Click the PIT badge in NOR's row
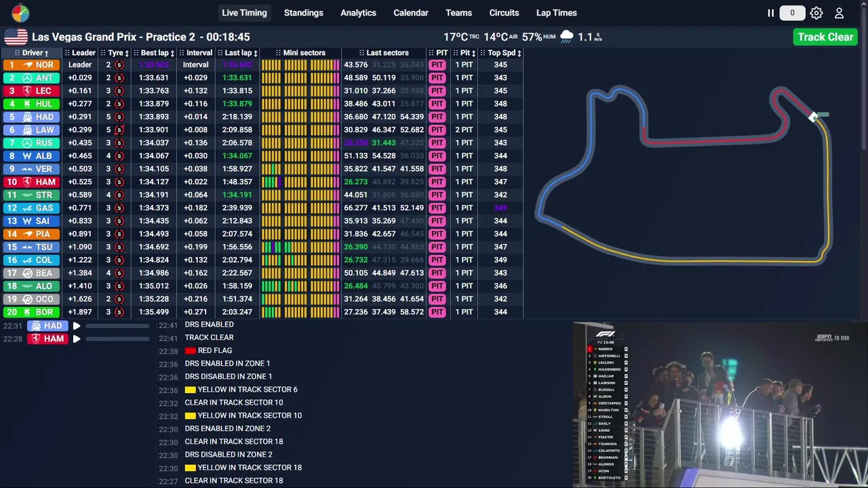Viewport: 868px width, 488px height. [x=437, y=65]
